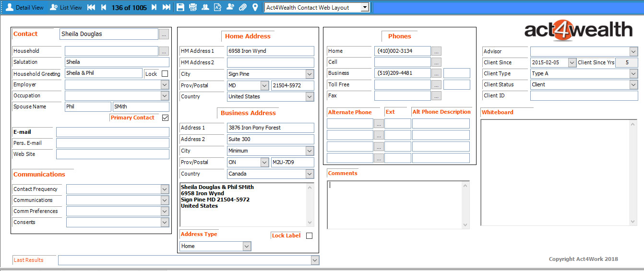Click the map pin location icon
The width and height of the screenshot is (644, 271).
[255, 7]
